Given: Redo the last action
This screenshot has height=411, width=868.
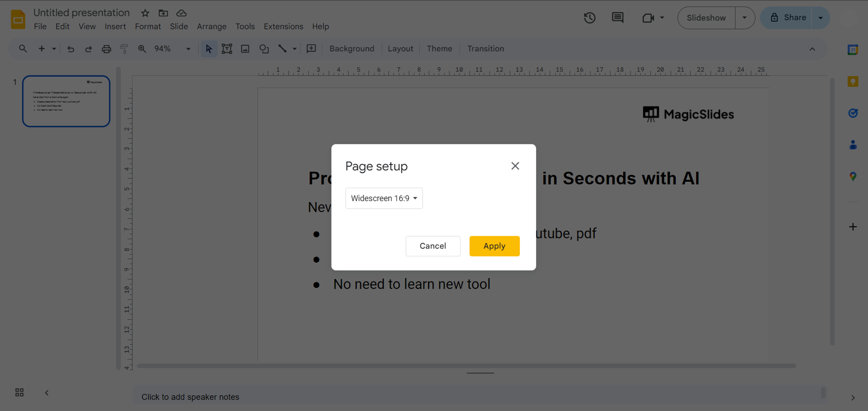Looking at the screenshot, I should click(89, 49).
